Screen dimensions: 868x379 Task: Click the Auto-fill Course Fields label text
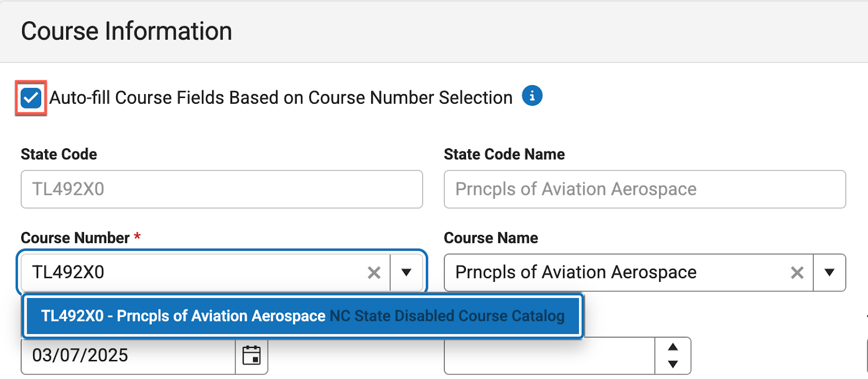pyautogui.click(x=280, y=98)
